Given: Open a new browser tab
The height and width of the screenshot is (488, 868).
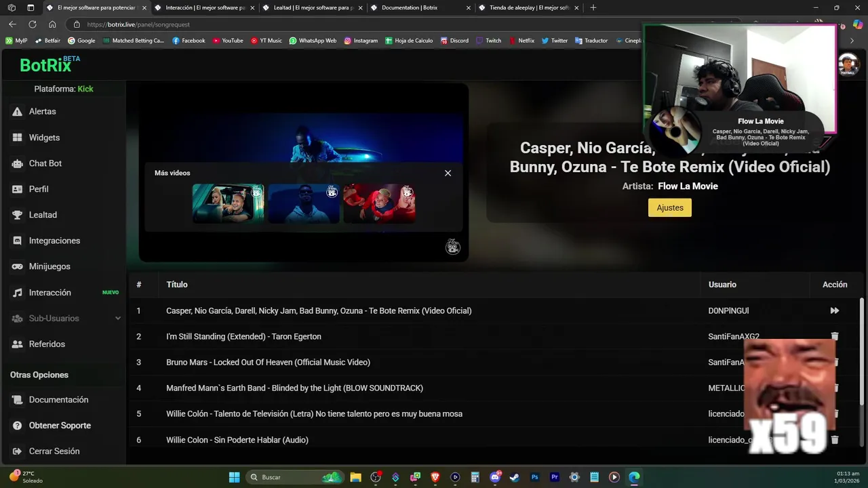Looking at the screenshot, I should tap(593, 7).
